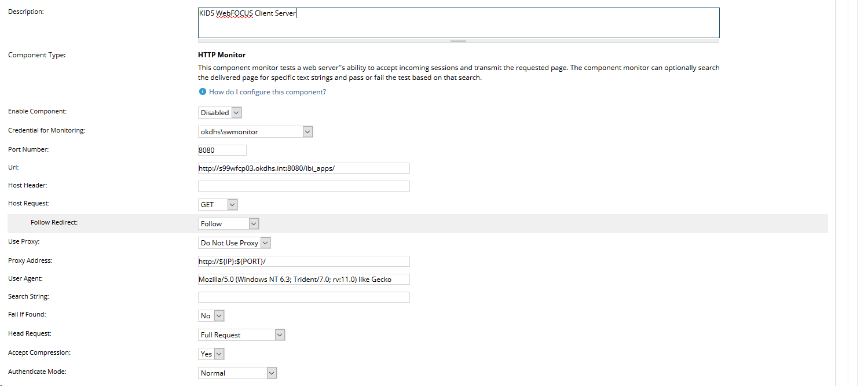Click the 'HTTP Monitor' component type heading
Screen dimensions: 868x386
point(222,55)
